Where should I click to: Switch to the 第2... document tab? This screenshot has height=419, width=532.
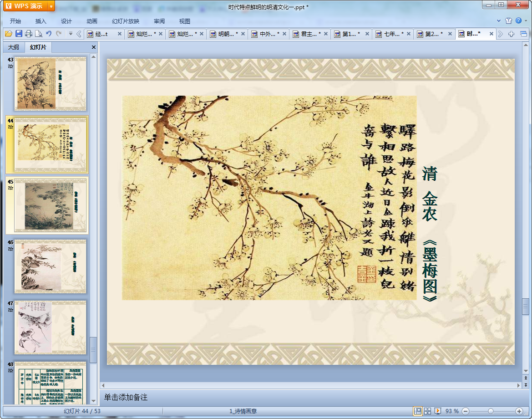coord(434,34)
